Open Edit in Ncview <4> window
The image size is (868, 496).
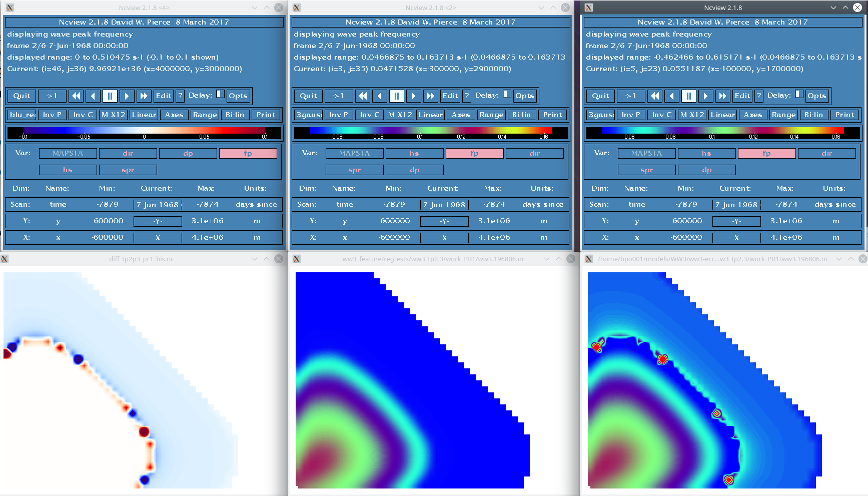click(x=164, y=96)
